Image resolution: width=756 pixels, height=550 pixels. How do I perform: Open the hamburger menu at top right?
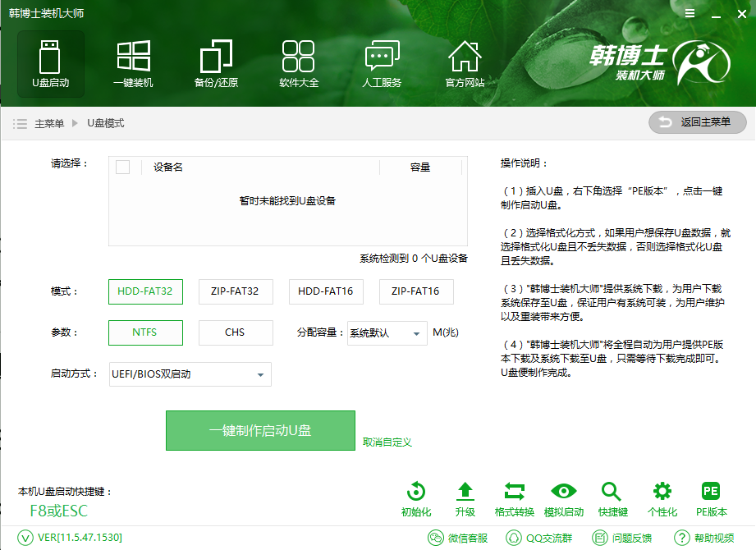coord(689,13)
